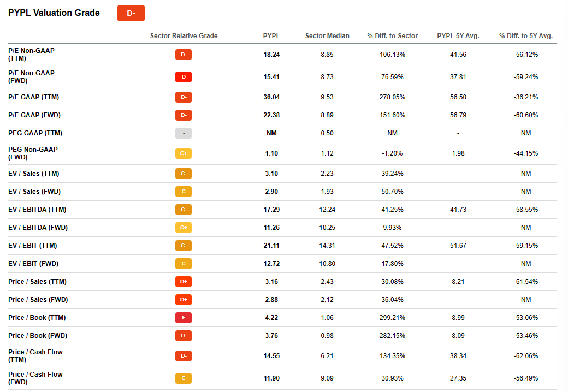Click the gray dash badge for PEG GAAP (TTM)
This screenshot has width=568, height=392.
[x=184, y=133]
